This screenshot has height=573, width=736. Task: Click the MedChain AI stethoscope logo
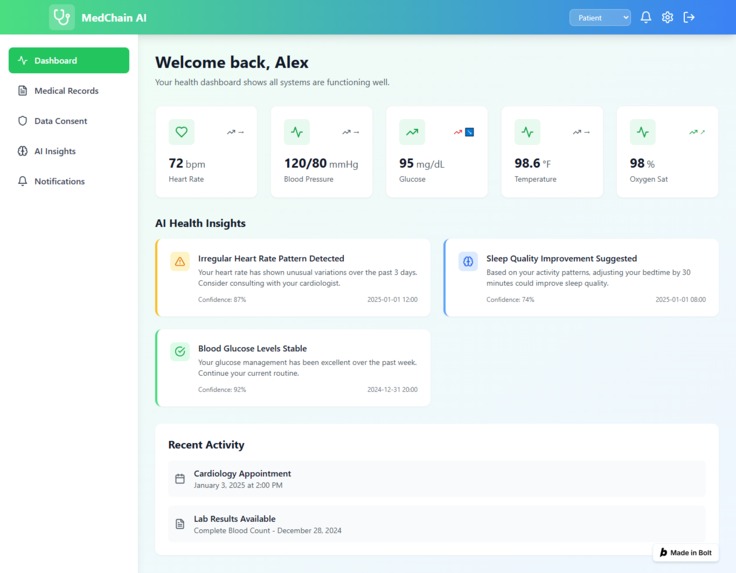pos(61,17)
